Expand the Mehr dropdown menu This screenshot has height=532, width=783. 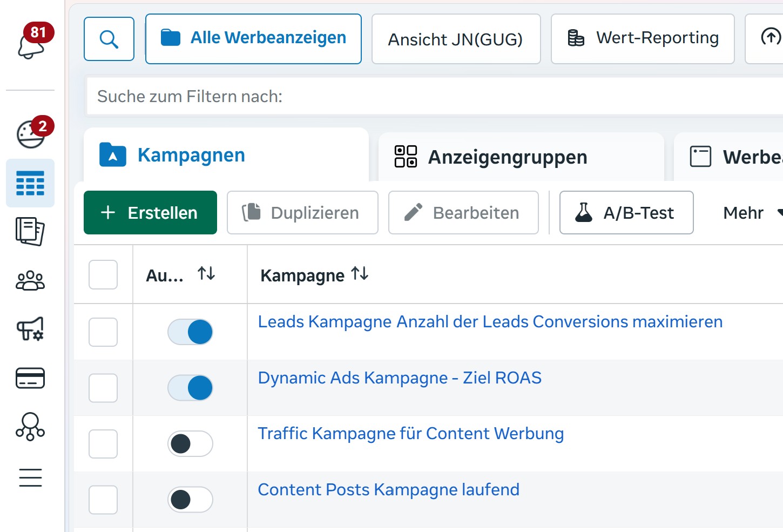pos(752,213)
